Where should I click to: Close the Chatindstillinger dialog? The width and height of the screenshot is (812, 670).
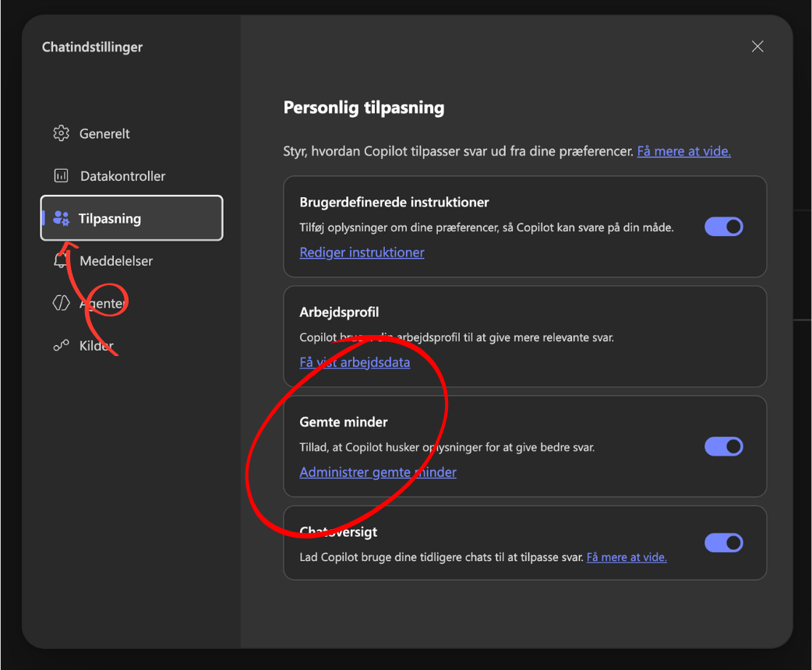pos(757,47)
